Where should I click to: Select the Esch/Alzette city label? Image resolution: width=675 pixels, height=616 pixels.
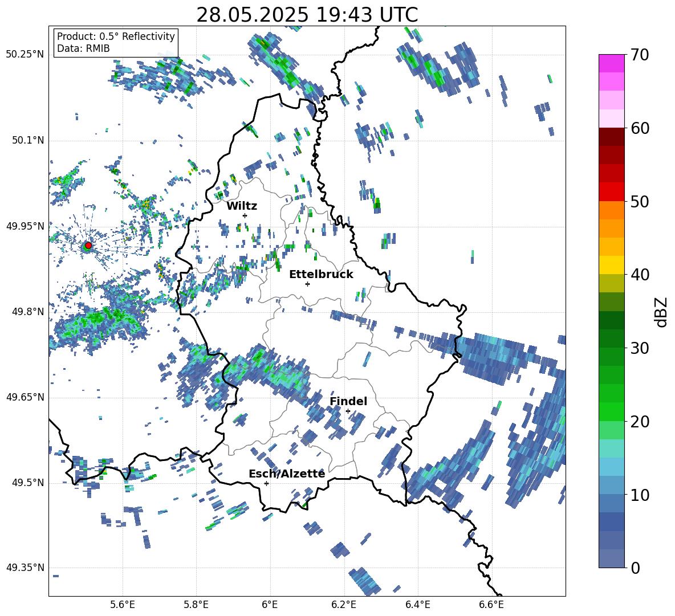click(287, 474)
